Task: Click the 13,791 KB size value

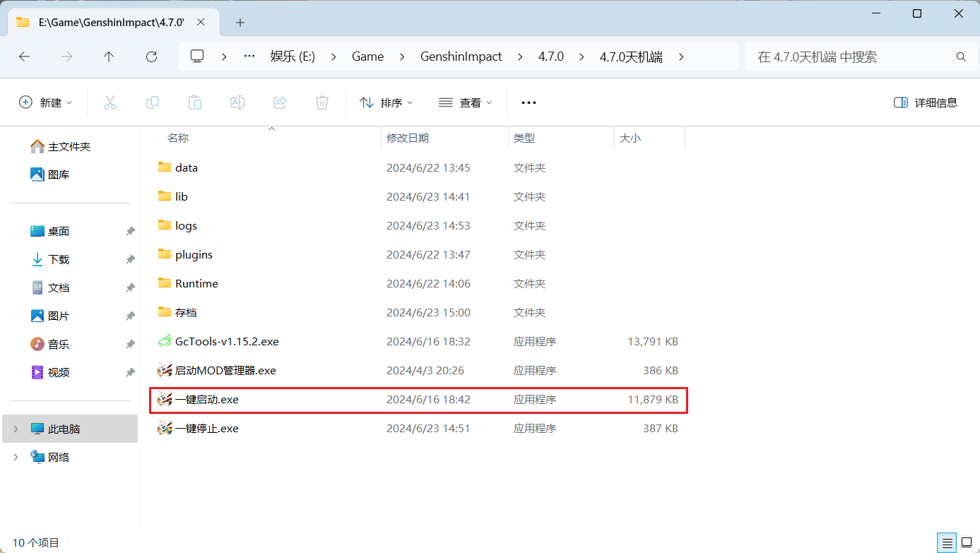Action: click(x=653, y=341)
